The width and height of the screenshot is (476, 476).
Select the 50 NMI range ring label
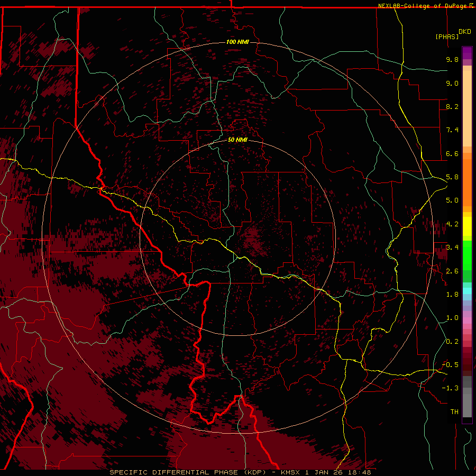(x=237, y=140)
